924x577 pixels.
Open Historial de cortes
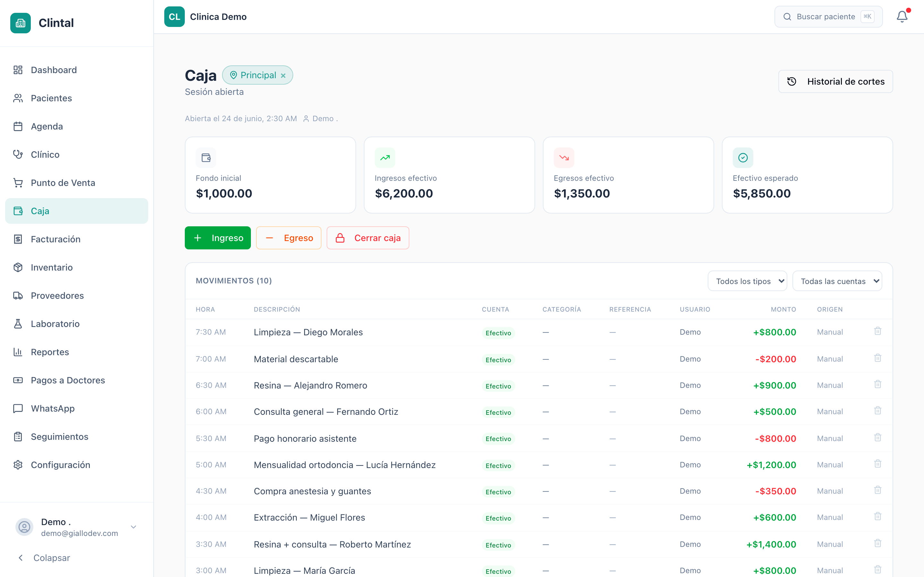pos(835,82)
